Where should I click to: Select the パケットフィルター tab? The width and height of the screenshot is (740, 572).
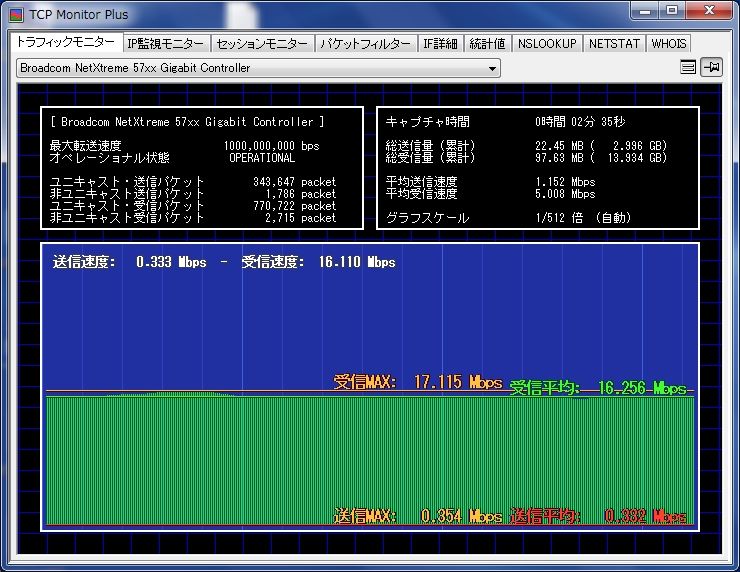pos(365,44)
